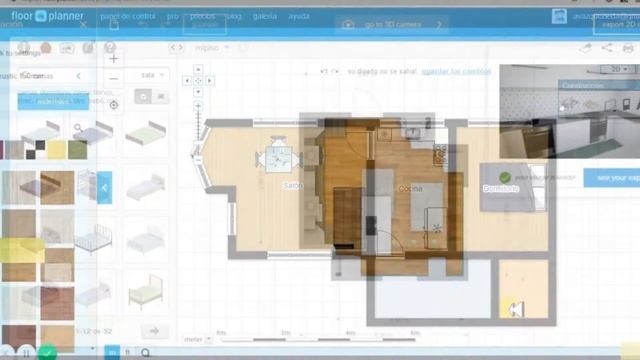Pick the yellow color swatch
The image size is (640, 360).
click(57, 150)
